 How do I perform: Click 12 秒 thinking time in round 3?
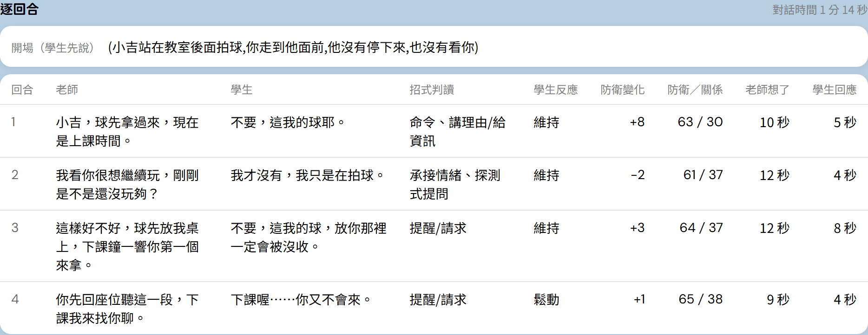click(775, 228)
